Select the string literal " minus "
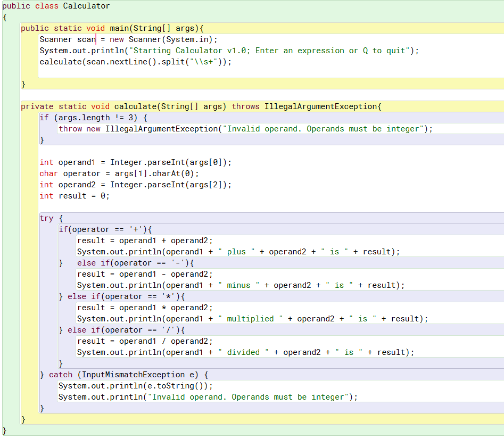 point(238,285)
